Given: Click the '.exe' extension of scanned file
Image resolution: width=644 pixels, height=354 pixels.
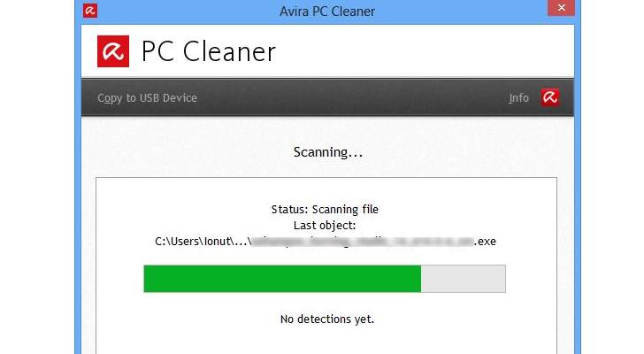Looking at the screenshot, I should coord(487,241).
